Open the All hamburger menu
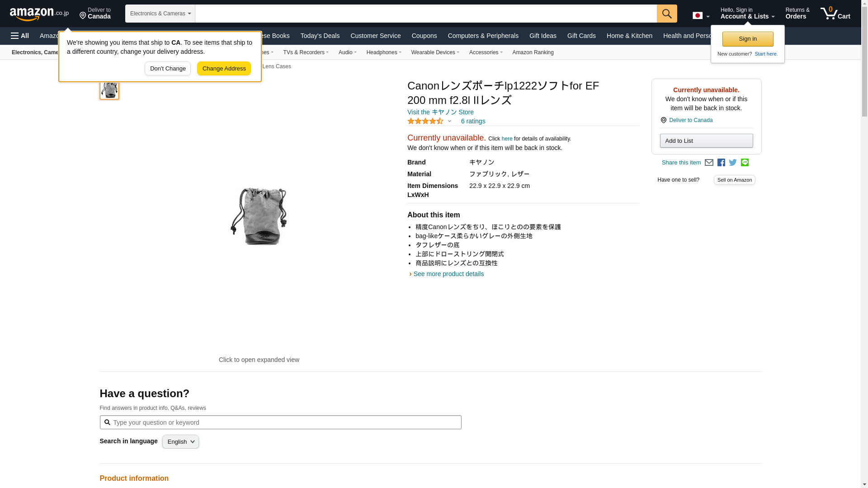This screenshot has height=488, width=868. (x=20, y=36)
